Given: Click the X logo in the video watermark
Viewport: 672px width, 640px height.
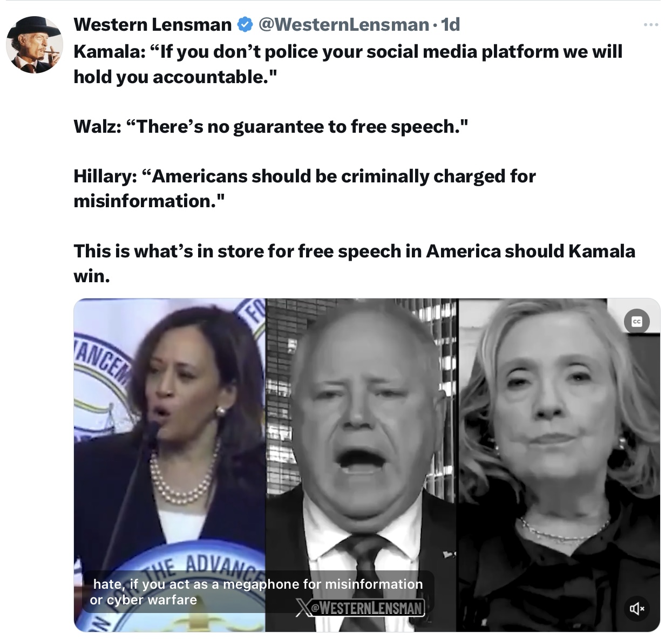Looking at the screenshot, I should pyautogui.click(x=303, y=608).
